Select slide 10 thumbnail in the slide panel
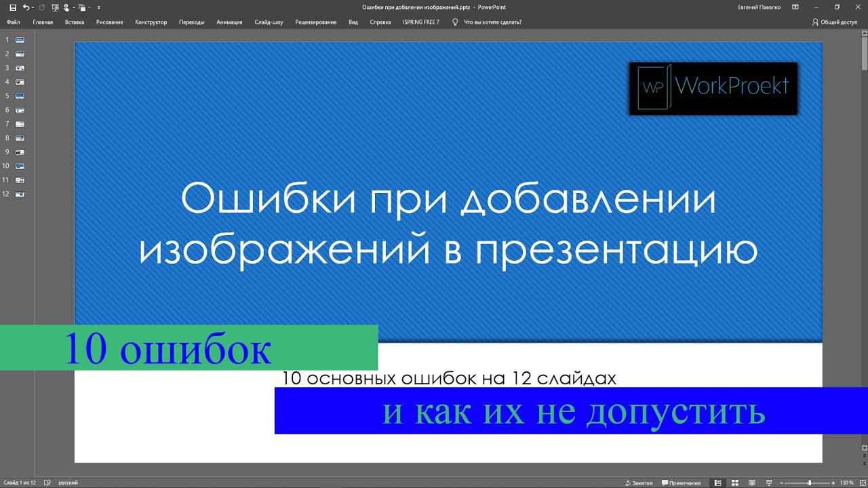 point(20,166)
